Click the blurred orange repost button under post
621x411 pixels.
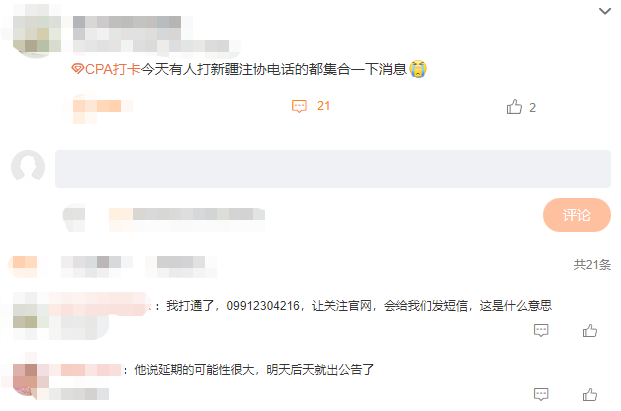coord(99,107)
